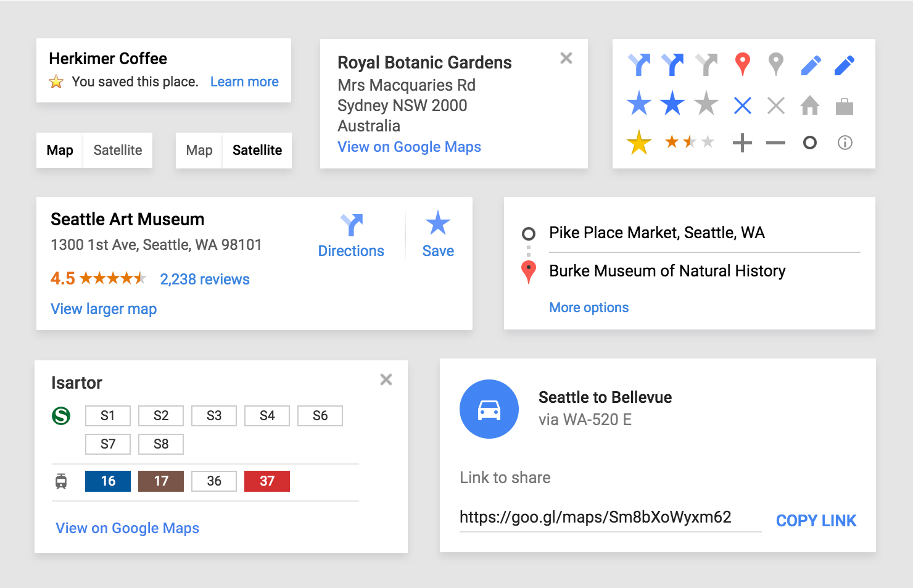
Task: Click the darker blue star icon
Action: 672,104
